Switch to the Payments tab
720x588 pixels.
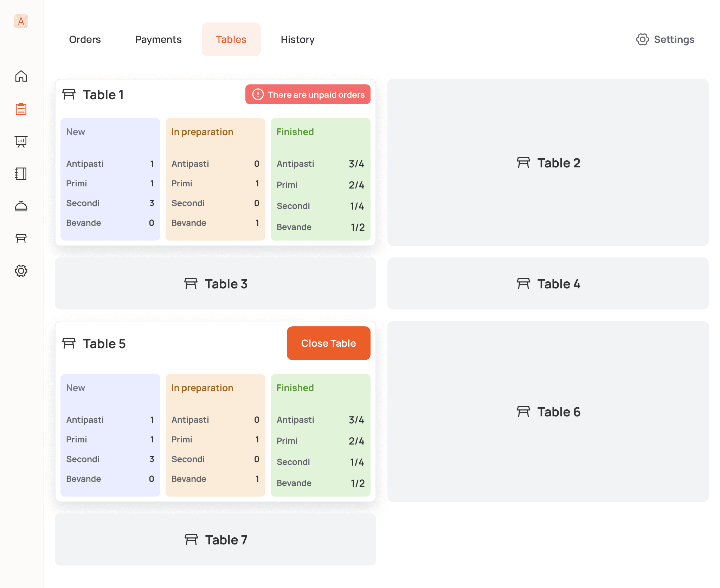pos(158,39)
